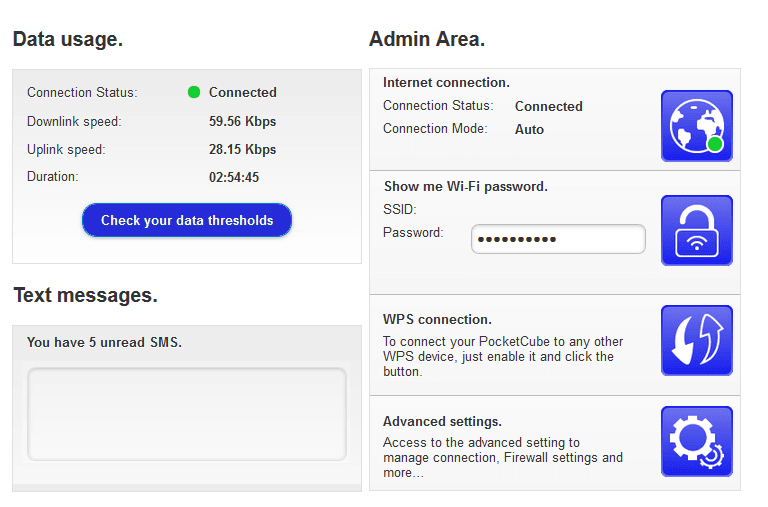The image size is (768, 507).
Task: Click inside the SMS message box
Action: click(x=187, y=414)
